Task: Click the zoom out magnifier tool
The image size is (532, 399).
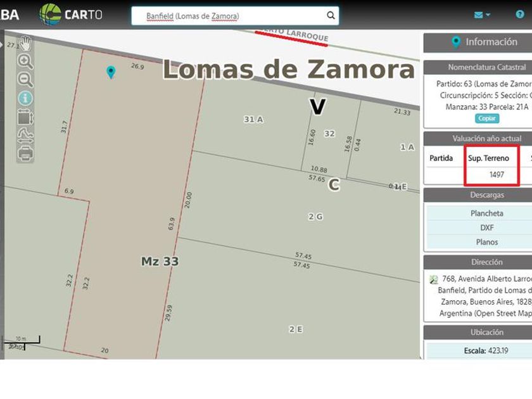Action: pyautogui.click(x=25, y=80)
